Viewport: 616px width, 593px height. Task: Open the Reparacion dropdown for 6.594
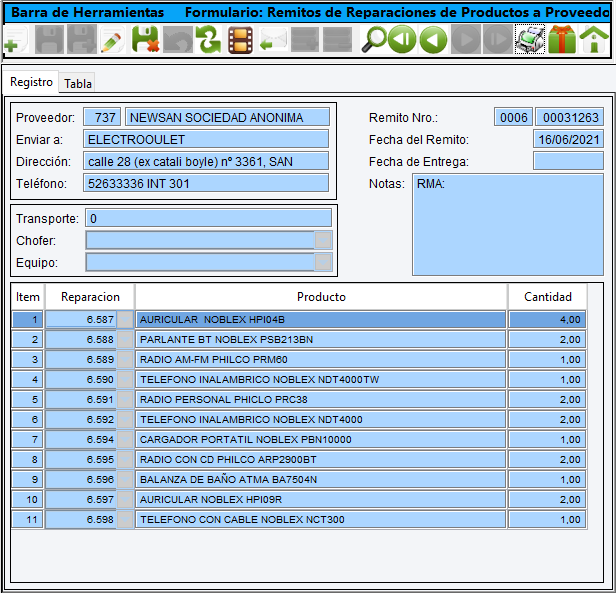coord(125,439)
